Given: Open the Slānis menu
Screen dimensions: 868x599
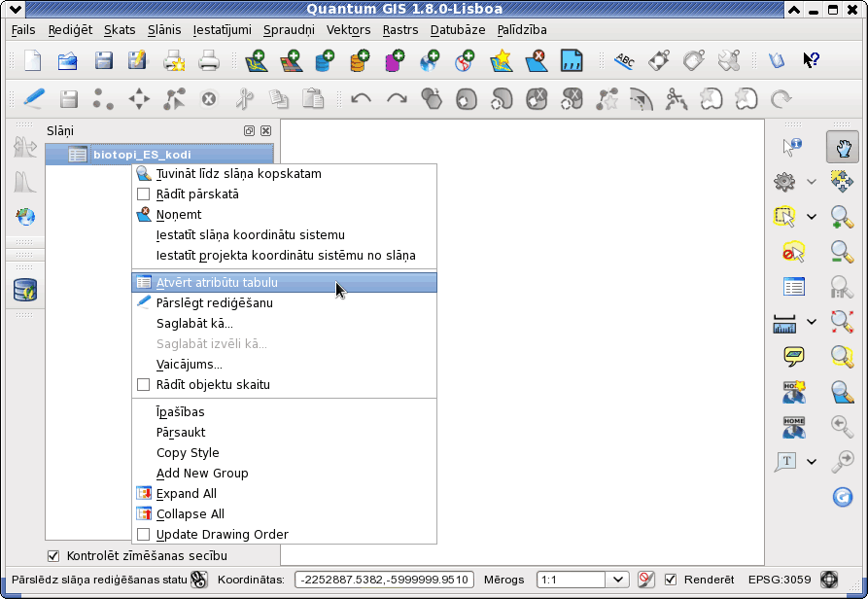Looking at the screenshot, I should [164, 30].
